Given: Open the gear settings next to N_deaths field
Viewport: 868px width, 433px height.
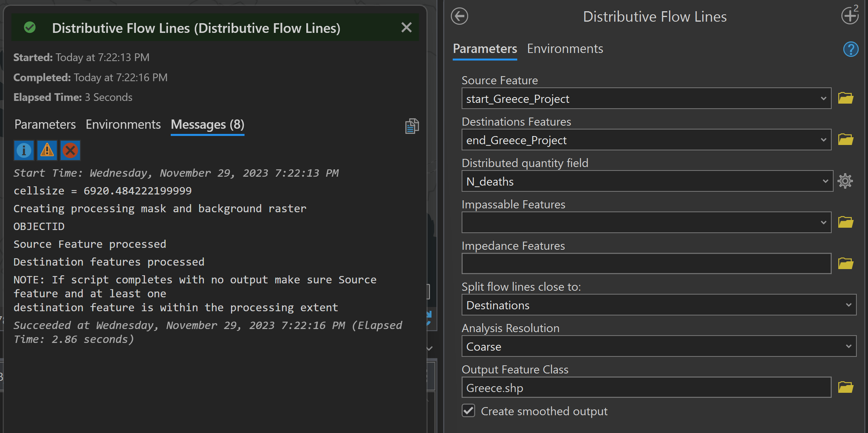Looking at the screenshot, I should point(846,181).
